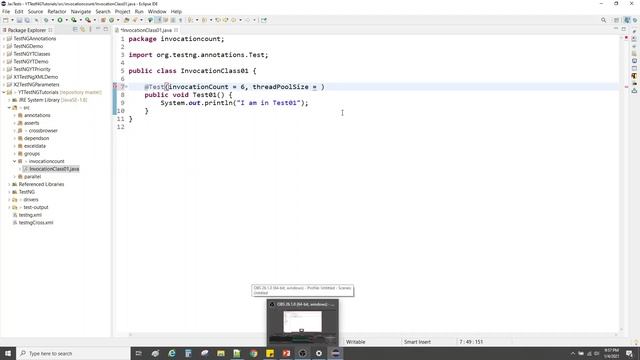Open the OBS icon in taskbar
The height and width of the screenshot is (360, 640).
302,353
